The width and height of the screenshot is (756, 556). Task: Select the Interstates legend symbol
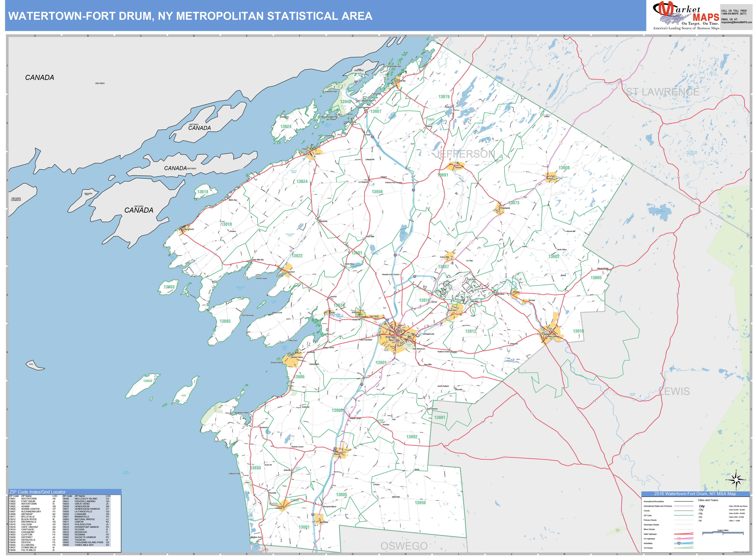click(679, 543)
